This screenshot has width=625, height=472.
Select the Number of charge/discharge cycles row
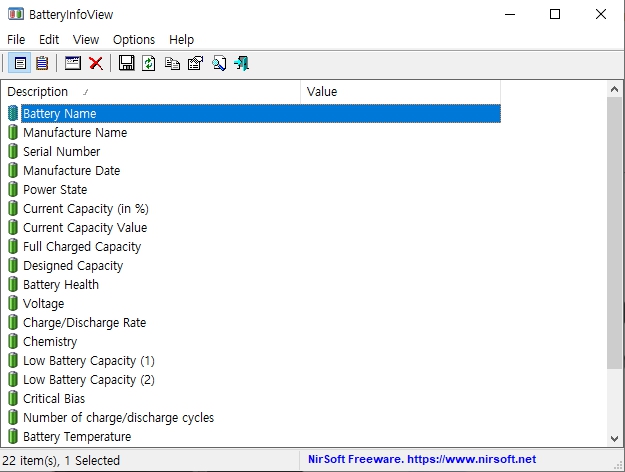tap(118, 418)
